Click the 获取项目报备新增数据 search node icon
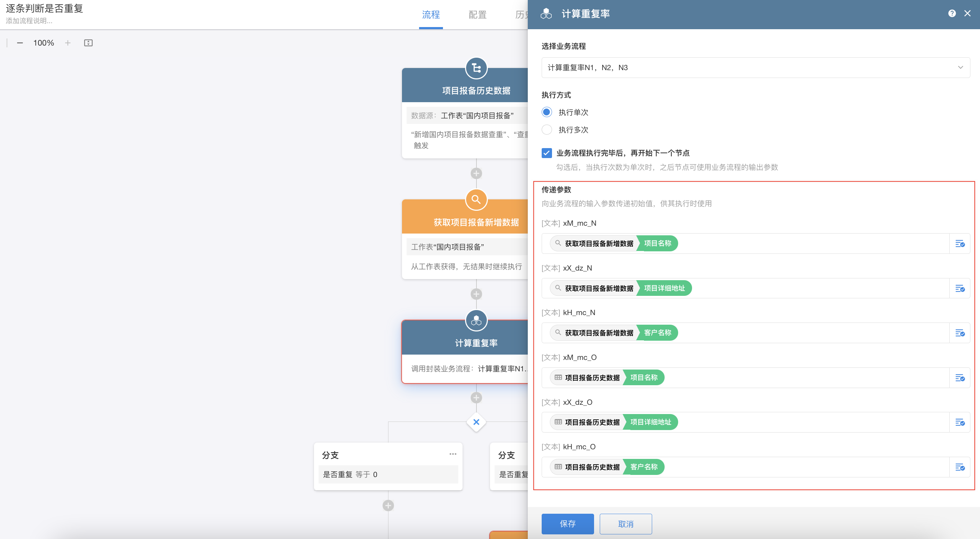Image resolution: width=980 pixels, height=539 pixels. tap(476, 200)
